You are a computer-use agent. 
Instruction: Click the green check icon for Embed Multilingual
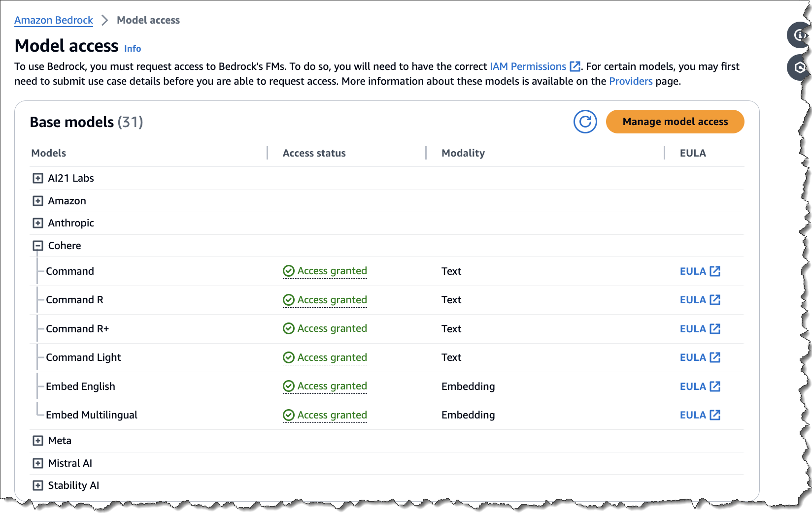point(289,415)
